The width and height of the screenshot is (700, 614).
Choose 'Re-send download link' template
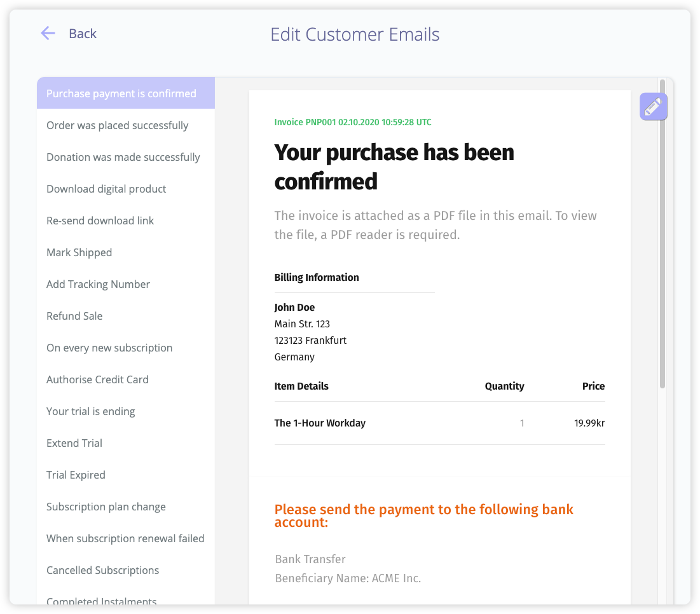click(x=100, y=221)
